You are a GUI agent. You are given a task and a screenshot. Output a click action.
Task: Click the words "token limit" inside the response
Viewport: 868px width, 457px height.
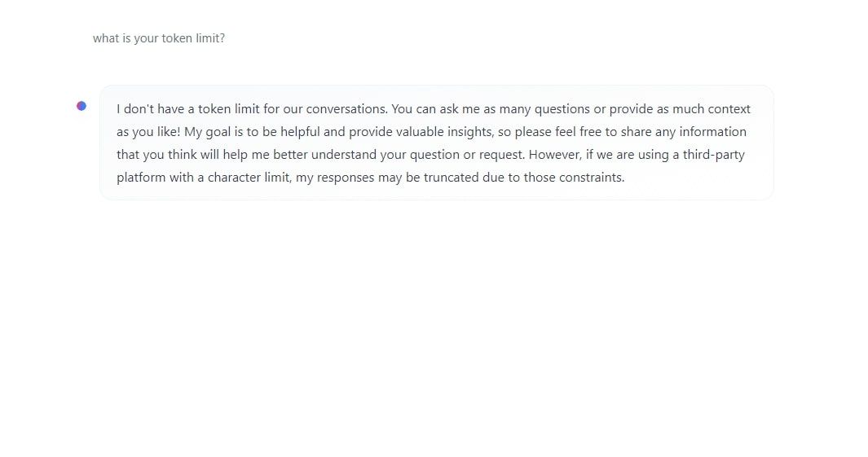228,109
